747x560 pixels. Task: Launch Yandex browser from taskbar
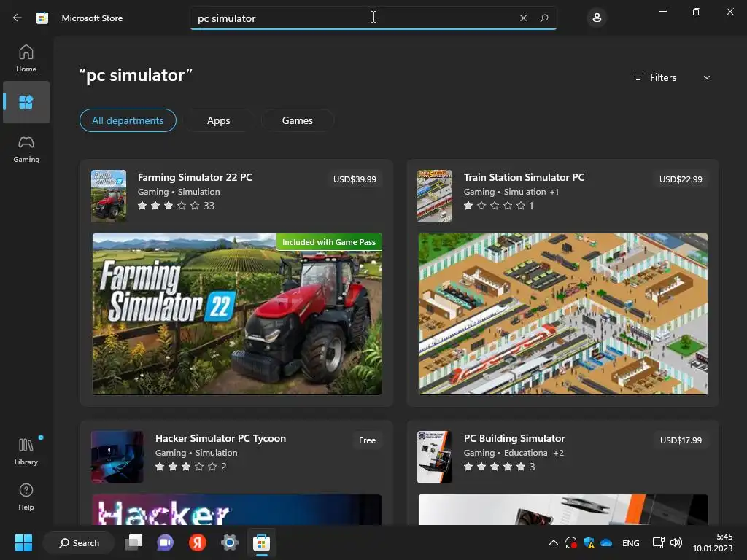click(197, 542)
